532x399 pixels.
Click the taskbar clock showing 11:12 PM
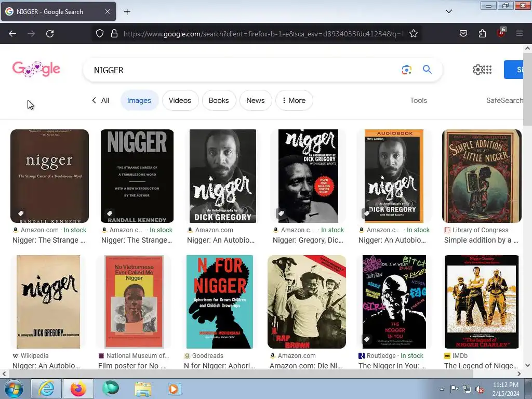pyautogui.click(x=506, y=389)
